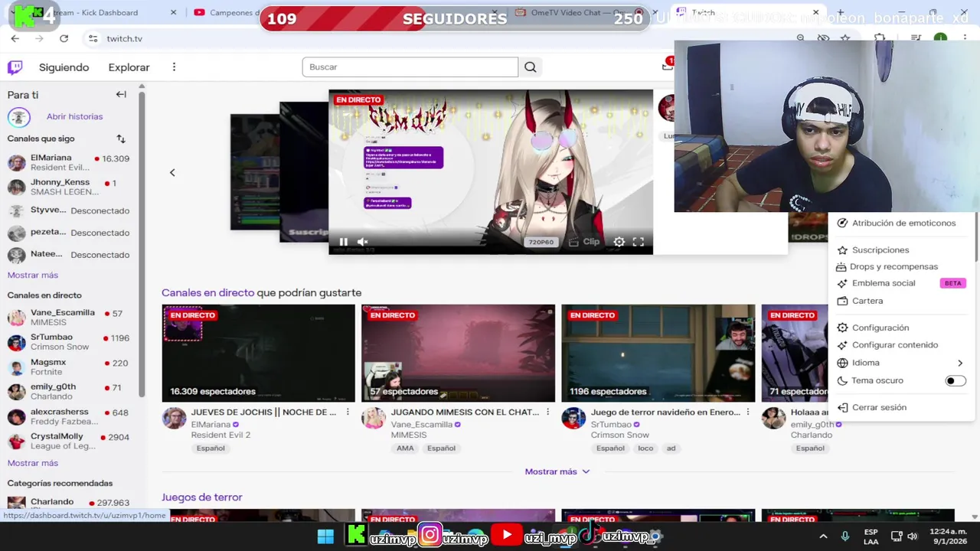The width and height of the screenshot is (980, 551).
Task: Sort the followed channels list
Action: (121, 139)
